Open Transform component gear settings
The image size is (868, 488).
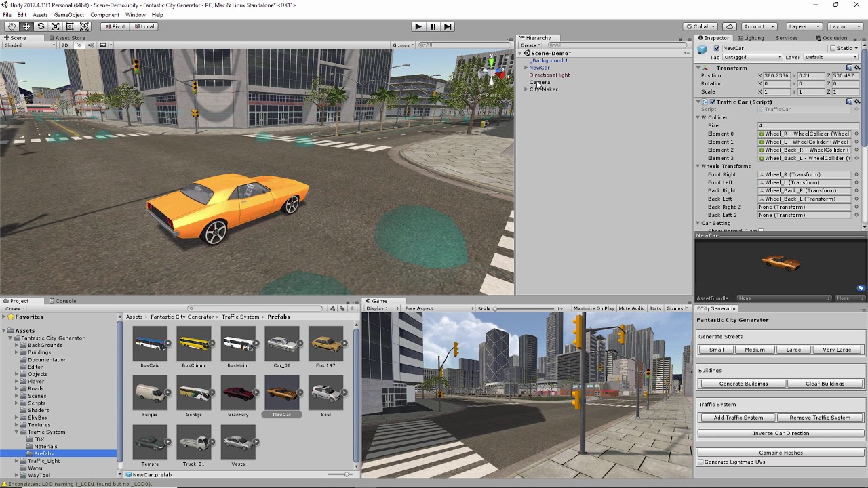tap(857, 68)
